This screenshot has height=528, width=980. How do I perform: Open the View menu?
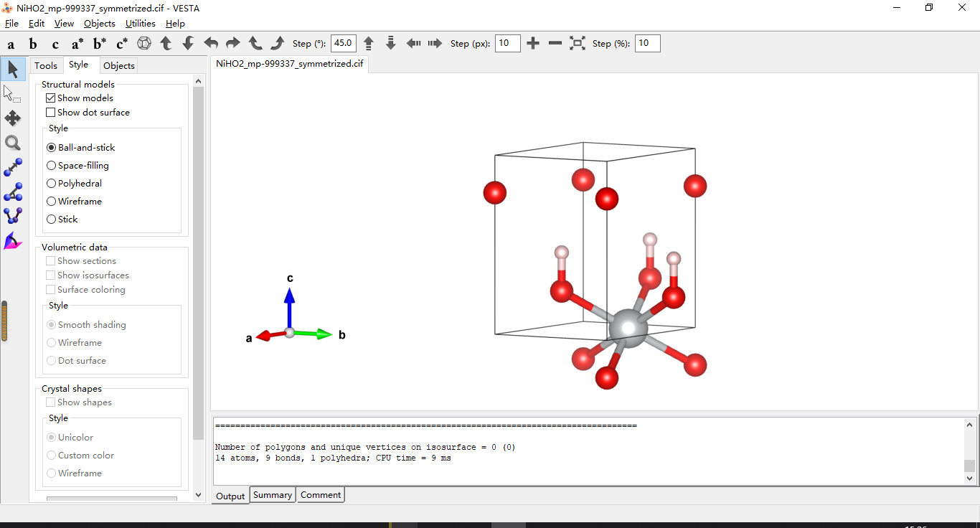coord(64,24)
